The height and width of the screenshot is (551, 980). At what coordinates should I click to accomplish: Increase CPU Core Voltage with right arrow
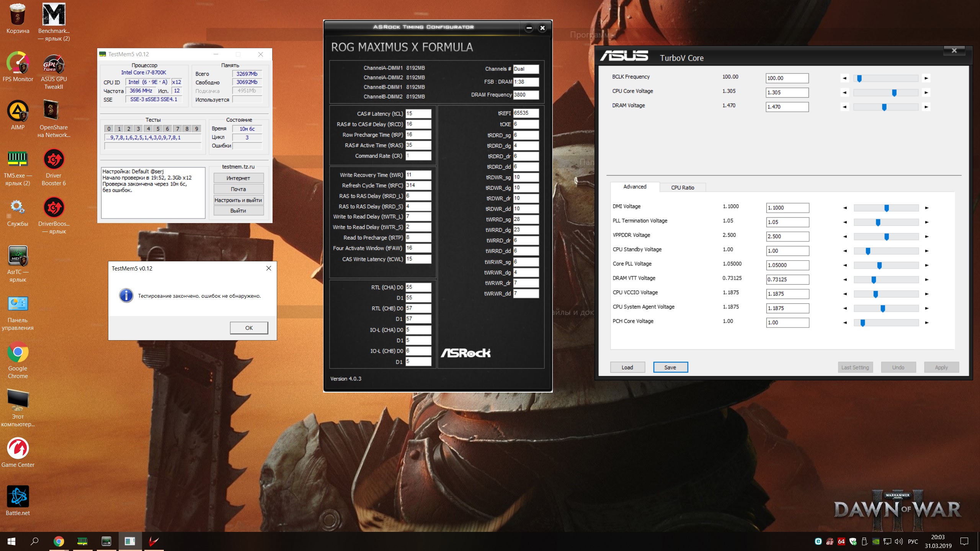tap(926, 93)
